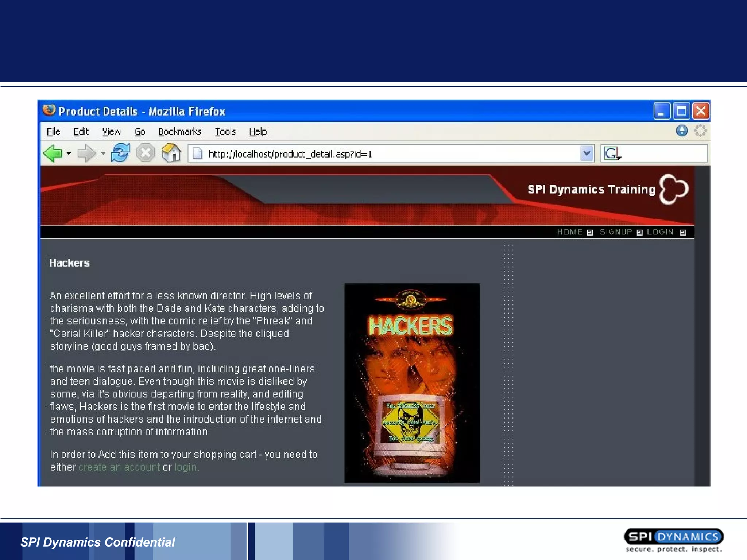This screenshot has width=747, height=560.
Task: Click the green Back arrow button
Action: click(53, 153)
